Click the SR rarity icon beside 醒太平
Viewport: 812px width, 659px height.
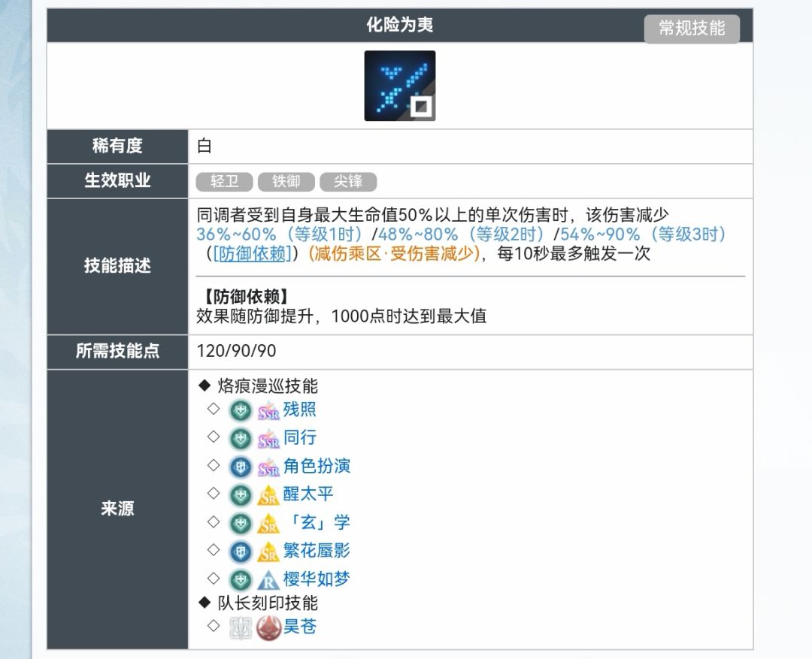268,495
